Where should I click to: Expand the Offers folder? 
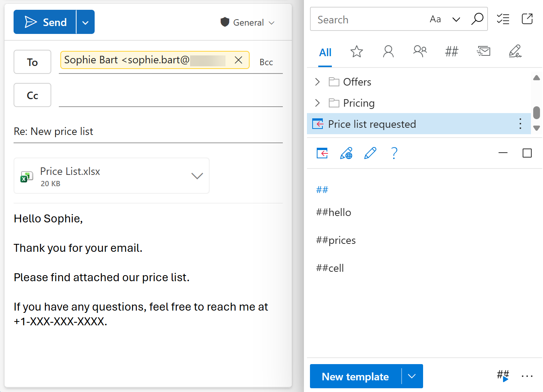pyautogui.click(x=318, y=81)
